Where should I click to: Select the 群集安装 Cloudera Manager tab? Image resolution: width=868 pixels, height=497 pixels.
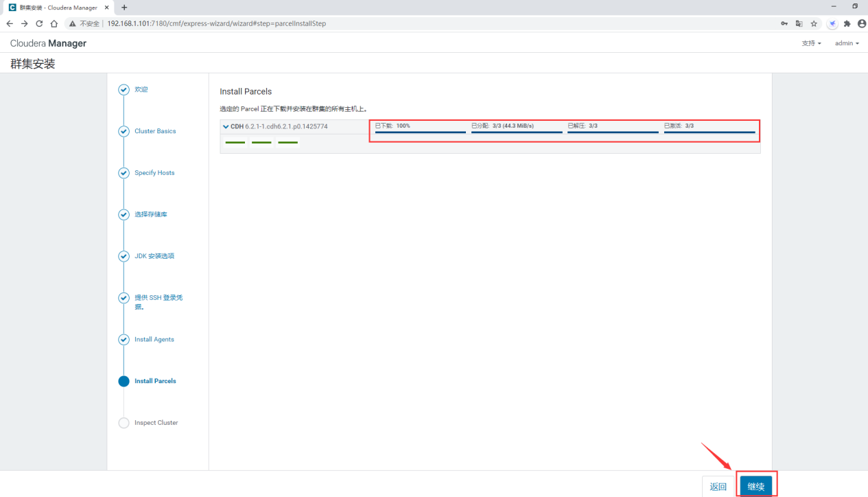59,8
